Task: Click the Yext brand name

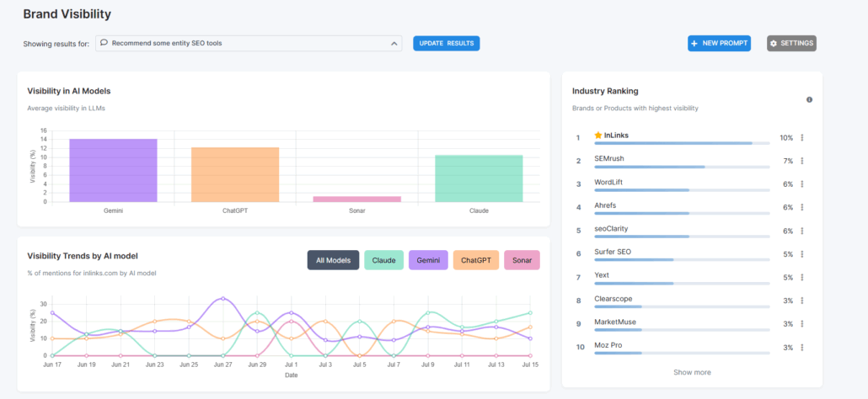Action: pos(602,274)
